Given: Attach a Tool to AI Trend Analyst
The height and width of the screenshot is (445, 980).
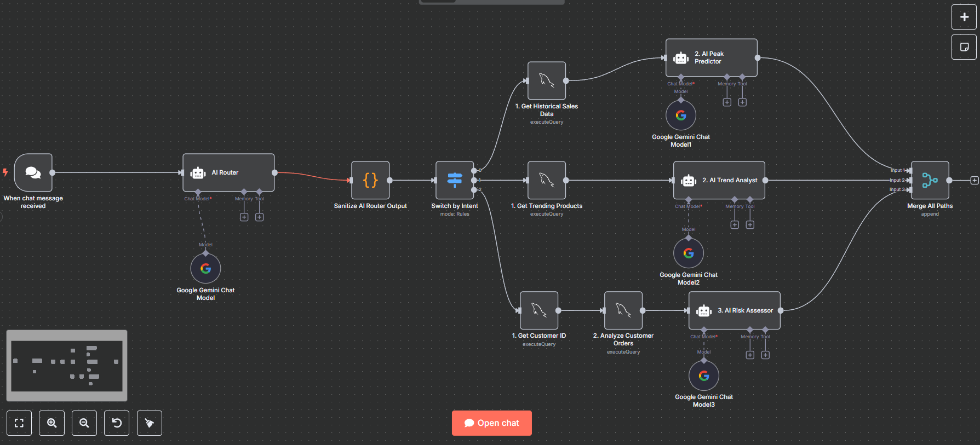Looking at the screenshot, I should coord(750,225).
